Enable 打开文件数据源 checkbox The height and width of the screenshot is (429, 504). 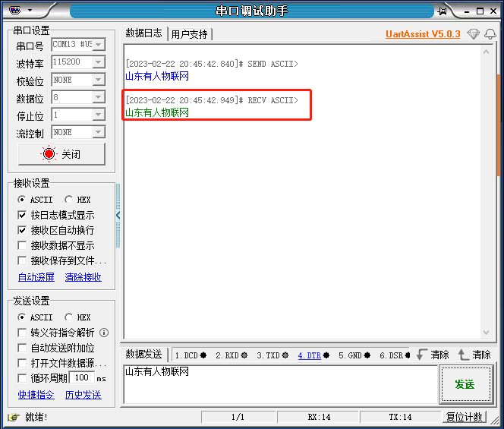(x=22, y=363)
